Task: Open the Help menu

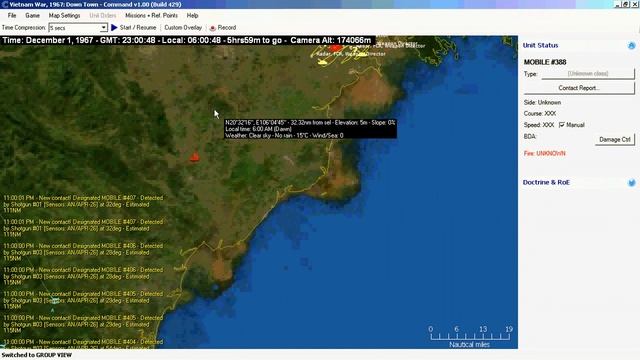Action: (x=192, y=16)
